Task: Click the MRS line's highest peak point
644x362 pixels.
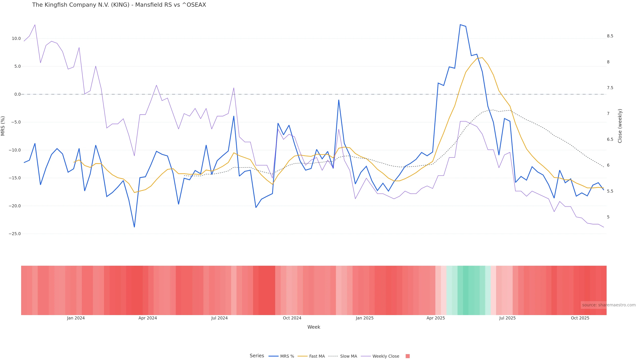Action: pyautogui.click(x=460, y=25)
